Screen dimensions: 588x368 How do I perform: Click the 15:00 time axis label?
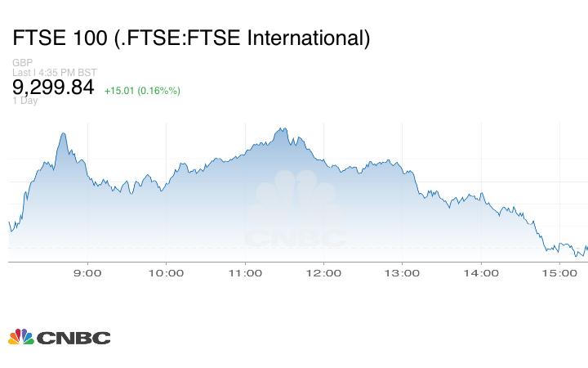(x=559, y=272)
